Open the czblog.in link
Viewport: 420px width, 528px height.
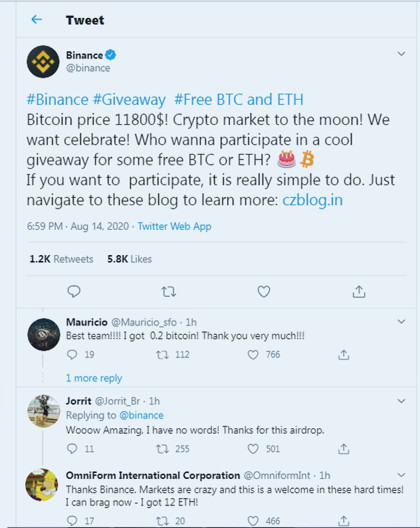[311, 200]
